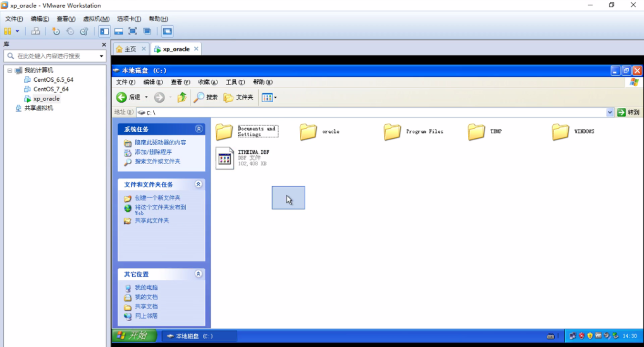Collapse the 我的计算机 tree node
This screenshot has width=644, height=347.
click(10, 71)
